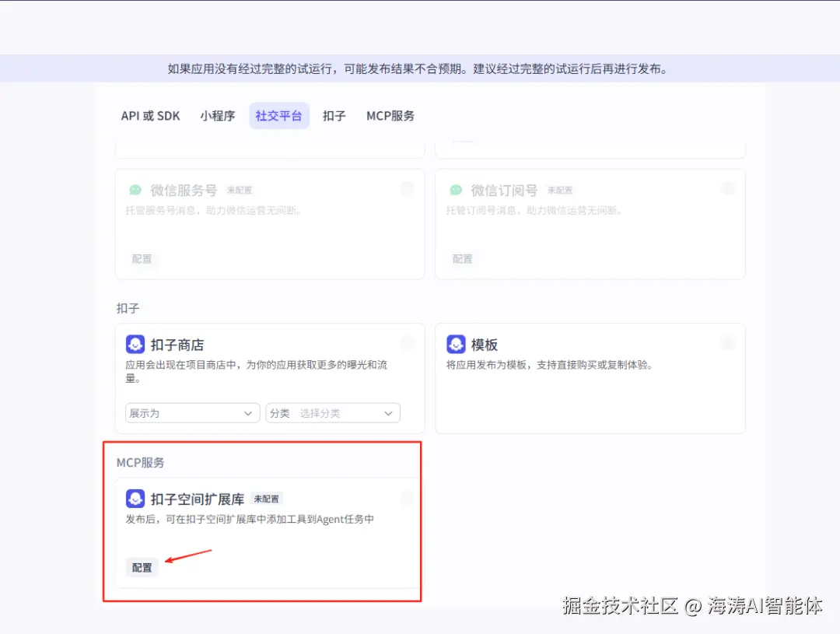840x634 pixels.
Task: Click the 扣子商店 card title
Action: 177,345
